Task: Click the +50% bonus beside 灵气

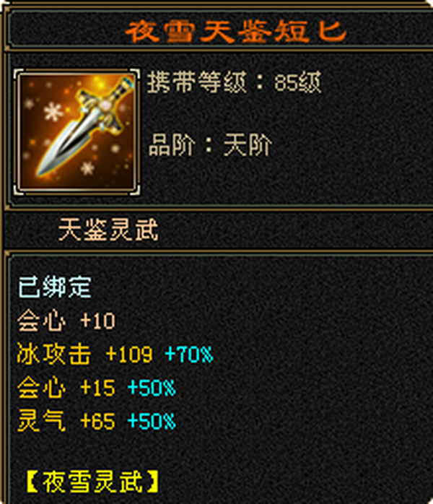Action: (152, 422)
